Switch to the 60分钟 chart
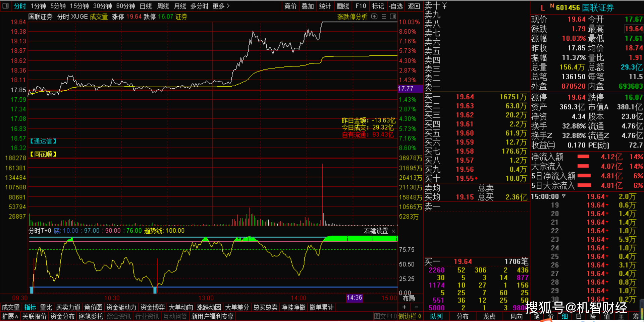Screen dimensions: 644x322 coord(126,6)
